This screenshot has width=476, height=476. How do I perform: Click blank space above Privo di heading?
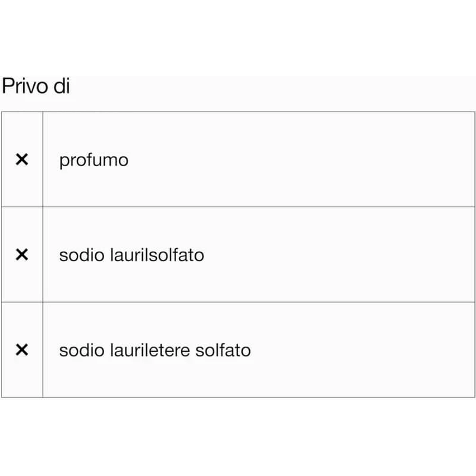[x=238, y=36]
